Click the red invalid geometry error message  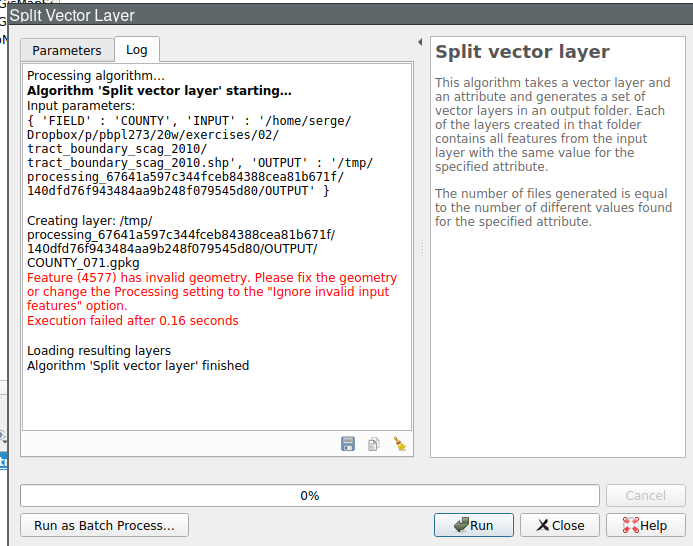[211, 292]
